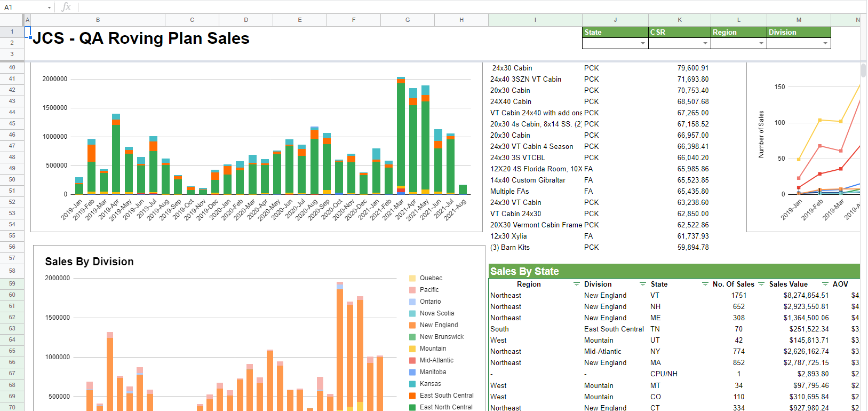Open the Division dropdown under the green header
Screen dimensions: 868x411
pyautogui.click(x=825, y=43)
